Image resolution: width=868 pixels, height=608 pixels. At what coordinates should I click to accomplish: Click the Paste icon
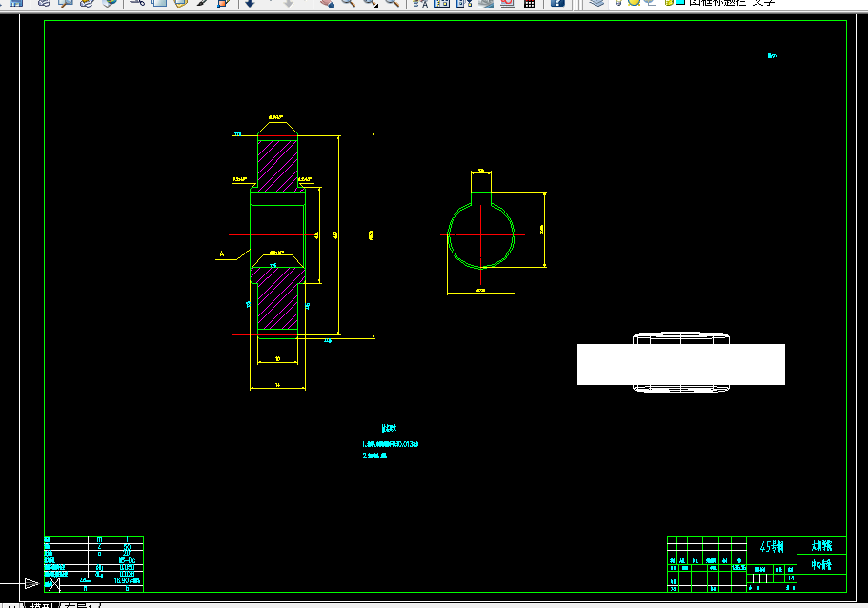180,2
